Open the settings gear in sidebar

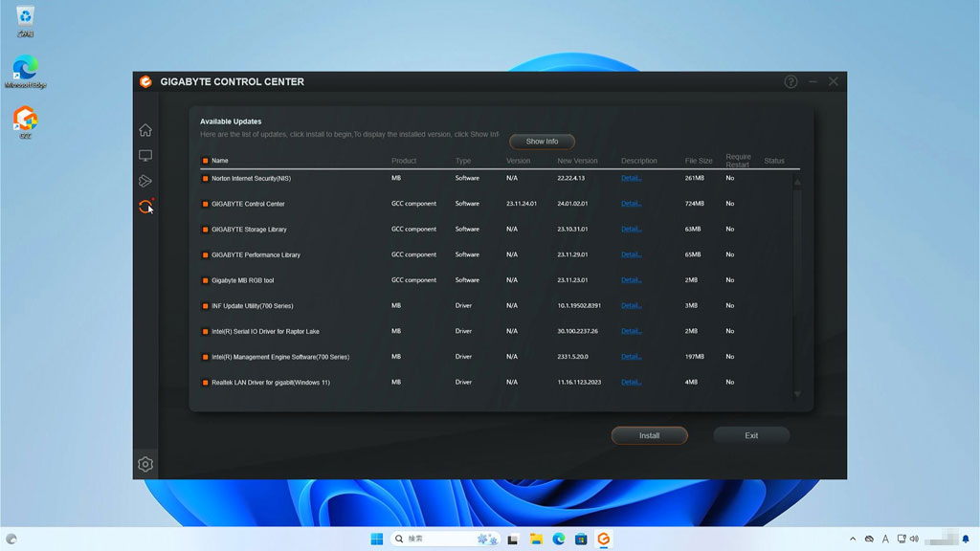tap(145, 464)
